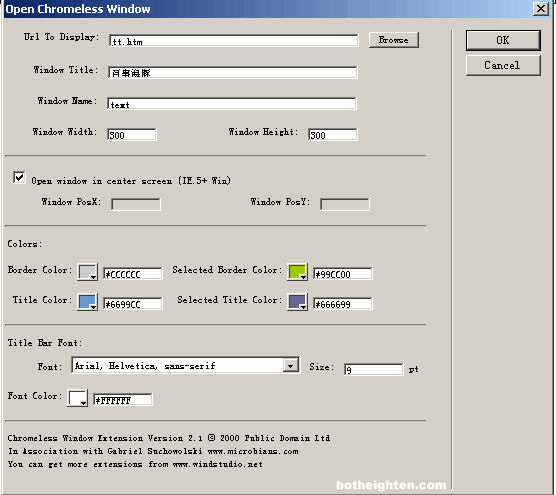Screen dimensions: 556x495
Task: Click the www.windstudio.net text
Action: point(218,464)
